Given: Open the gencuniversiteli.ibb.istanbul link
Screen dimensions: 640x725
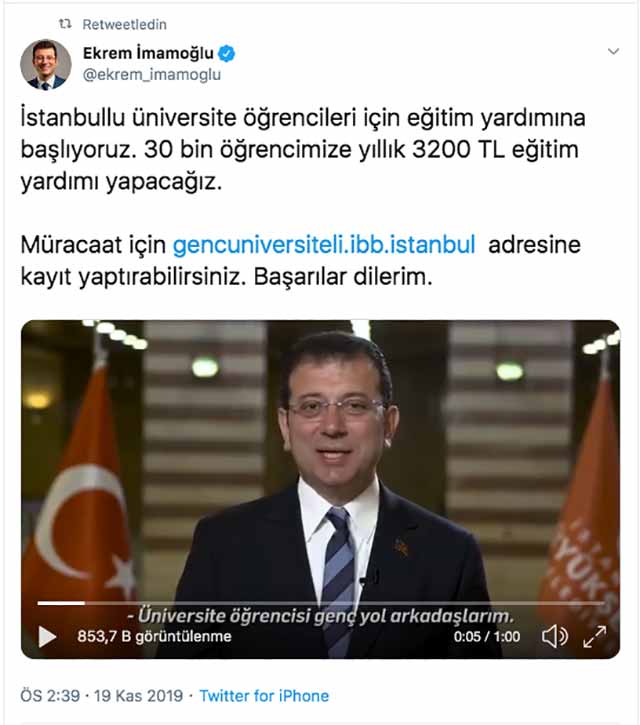Looking at the screenshot, I should (x=324, y=245).
